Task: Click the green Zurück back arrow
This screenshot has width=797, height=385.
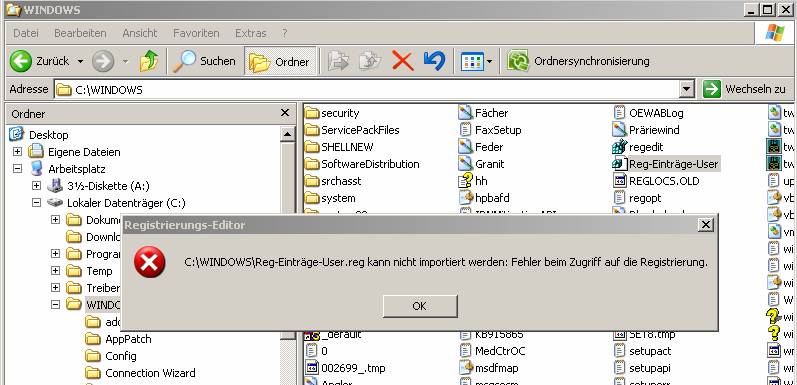Action: point(21,62)
